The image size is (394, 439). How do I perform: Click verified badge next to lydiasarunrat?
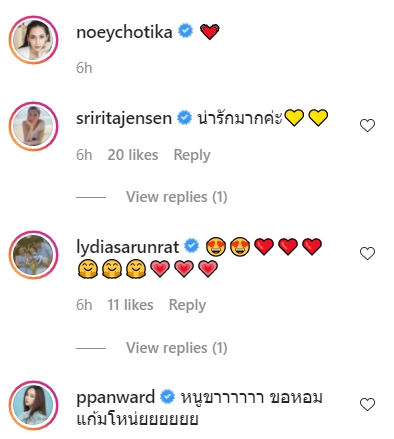[192, 246]
